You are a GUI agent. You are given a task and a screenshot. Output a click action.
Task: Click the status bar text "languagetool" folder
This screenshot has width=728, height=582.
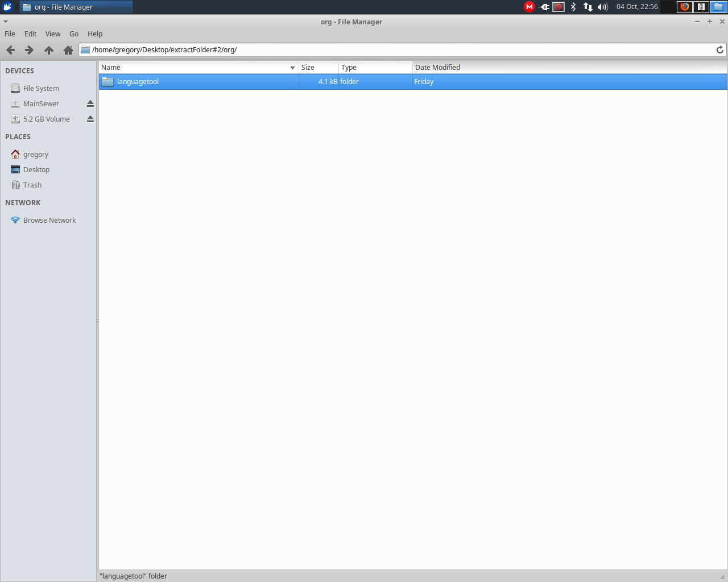tap(133, 576)
